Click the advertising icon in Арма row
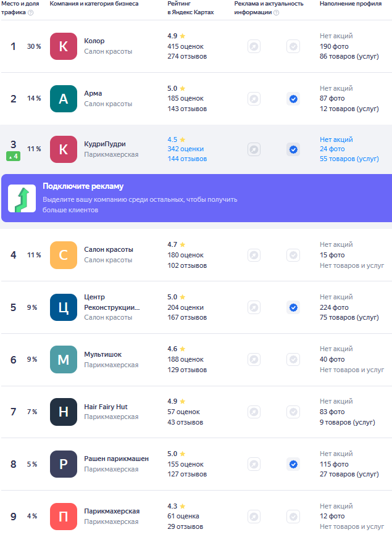 pos(254,99)
